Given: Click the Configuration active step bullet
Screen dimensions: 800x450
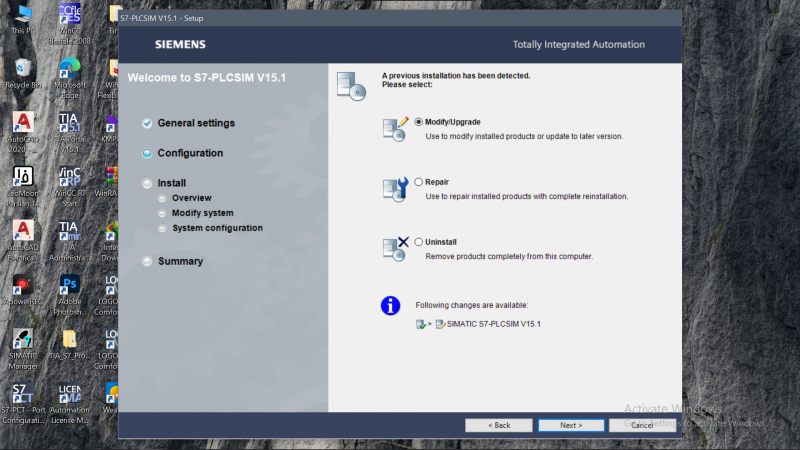Looking at the screenshot, I should pos(147,153).
